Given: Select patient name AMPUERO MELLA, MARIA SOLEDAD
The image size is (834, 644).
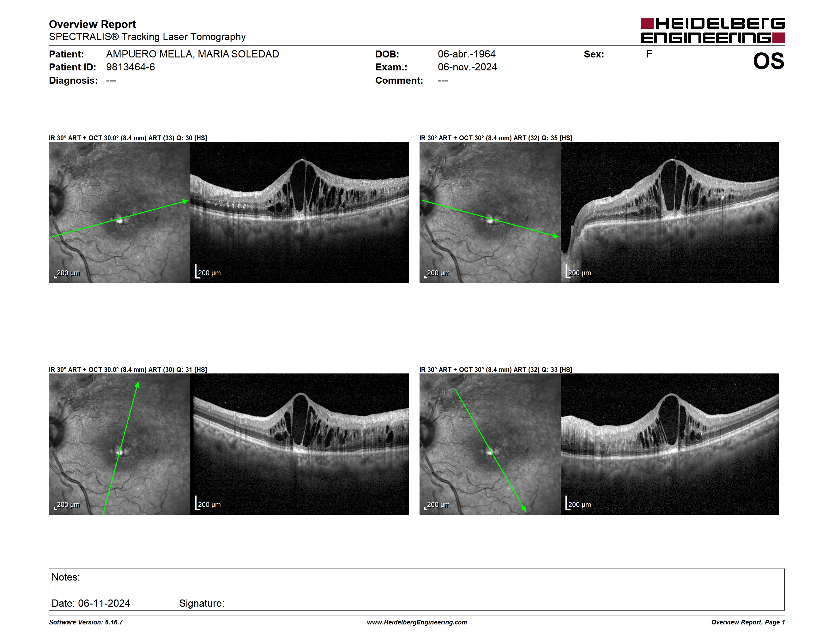Looking at the screenshot, I should click(192, 54).
